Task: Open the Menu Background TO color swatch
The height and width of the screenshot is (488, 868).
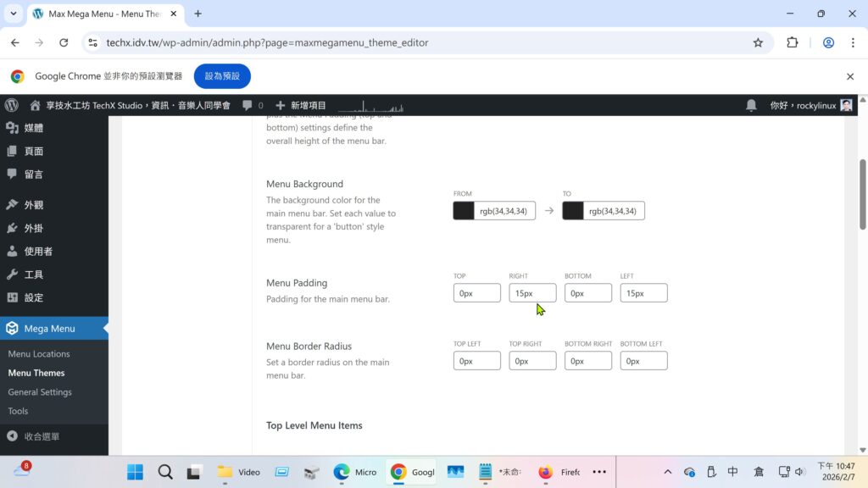Action: (573, 211)
